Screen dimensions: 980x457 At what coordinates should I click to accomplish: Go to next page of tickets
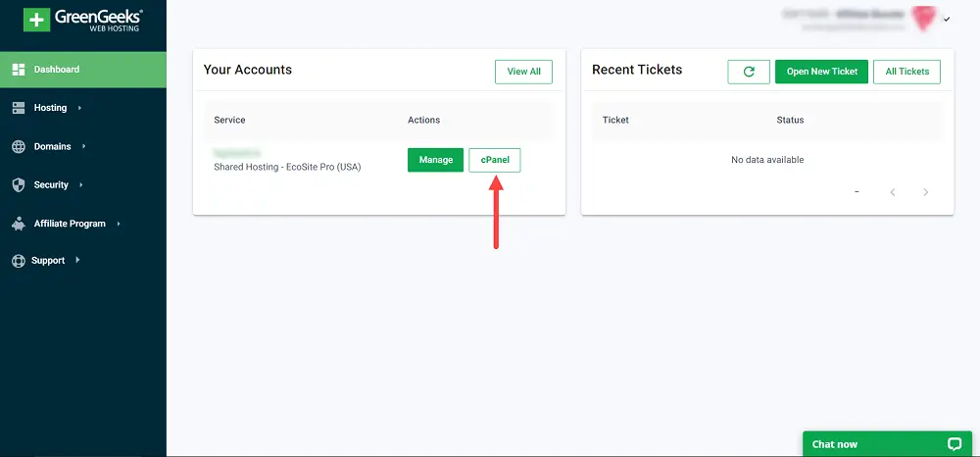coord(926,192)
